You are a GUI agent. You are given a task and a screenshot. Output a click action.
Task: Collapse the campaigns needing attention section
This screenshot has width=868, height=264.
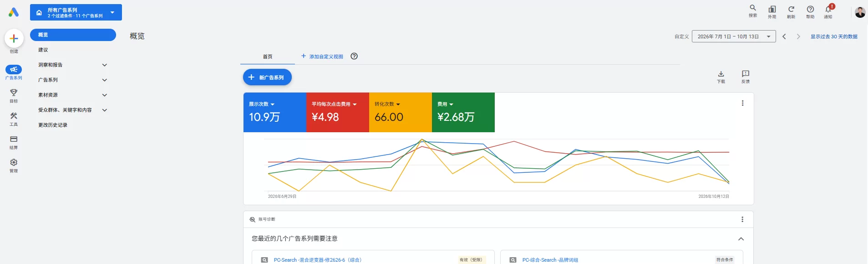tap(741, 239)
